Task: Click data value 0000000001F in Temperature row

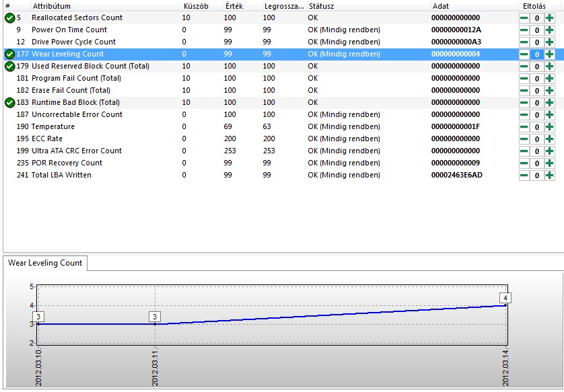Action: click(456, 126)
